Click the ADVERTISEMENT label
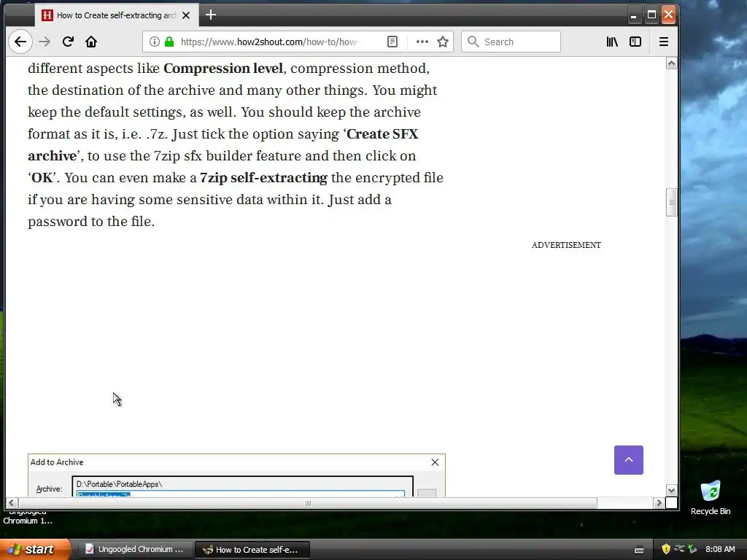Image resolution: width=747 pixels, height=560 pixels. (566, 245)
